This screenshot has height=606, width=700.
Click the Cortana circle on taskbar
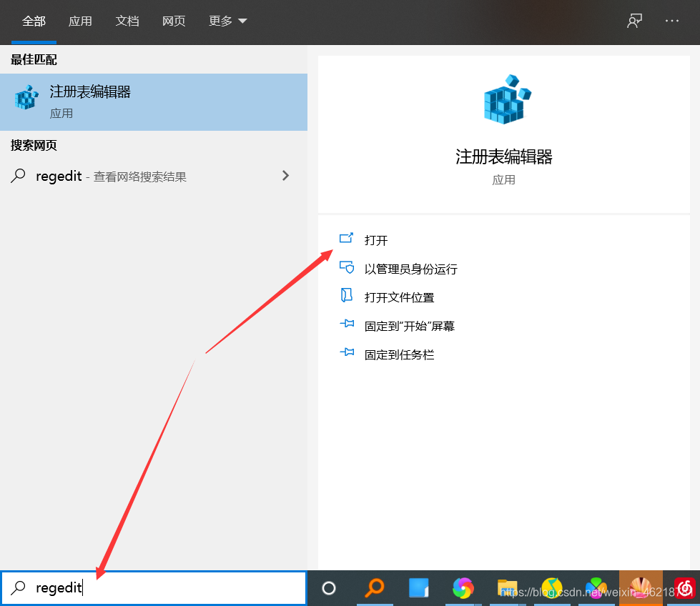[329, 588]
